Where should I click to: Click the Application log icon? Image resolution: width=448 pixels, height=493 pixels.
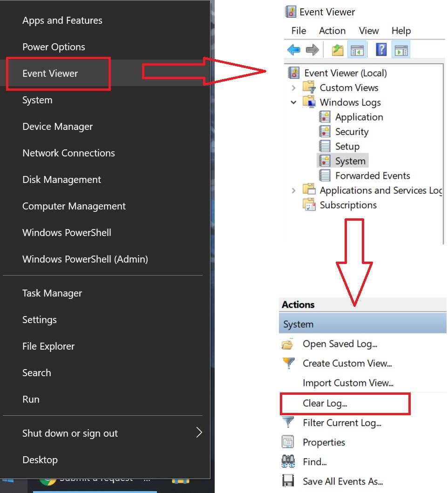(x=325, y=117)
